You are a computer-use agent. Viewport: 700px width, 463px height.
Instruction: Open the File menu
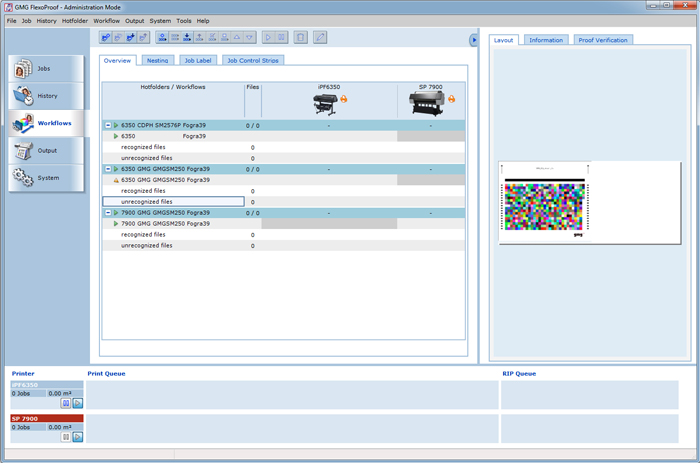pyautogui.click(x=12, y=21)
